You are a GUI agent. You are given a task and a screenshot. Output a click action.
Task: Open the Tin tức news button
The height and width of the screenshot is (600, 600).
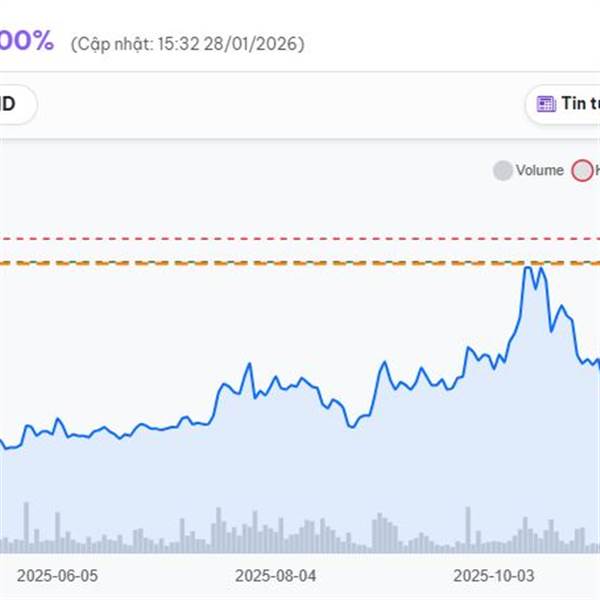pos(578,104)
